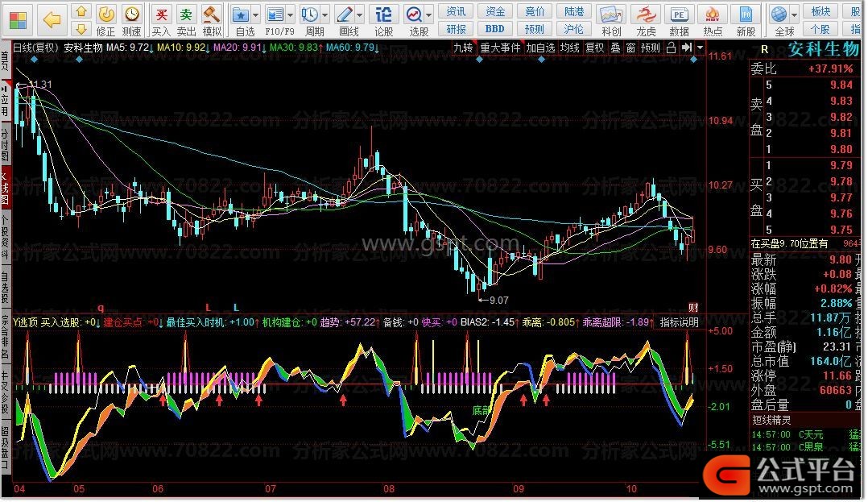
Task: Go back with the yellow left arrow
Action: pyautogui.click(x=52, y=20)
